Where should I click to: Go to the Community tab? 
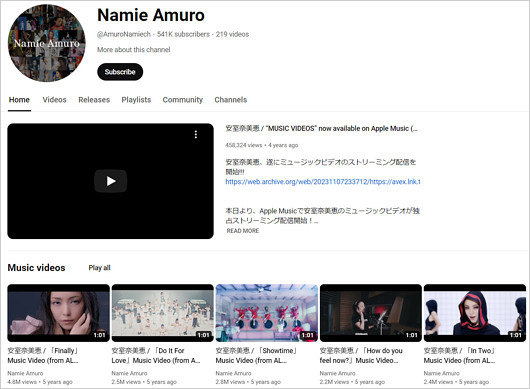pyautogui.click(x=183, y=100)
